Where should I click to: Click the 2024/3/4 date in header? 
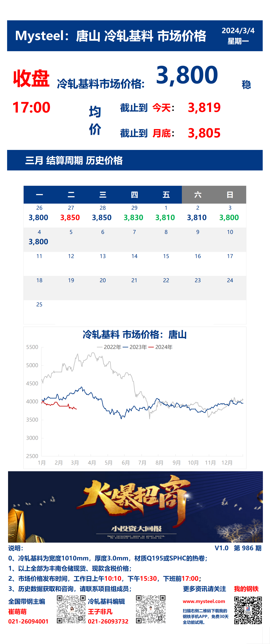tap(238, 30)
